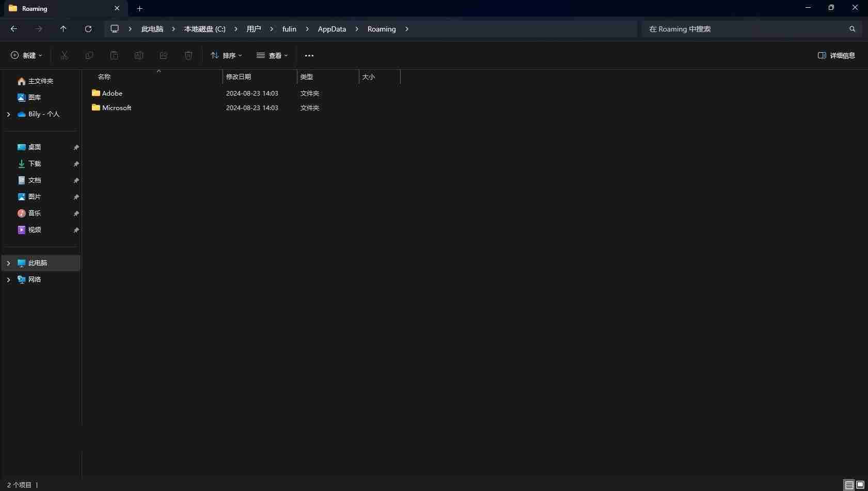Expand the 此电脑 tree node

(8, 263)
